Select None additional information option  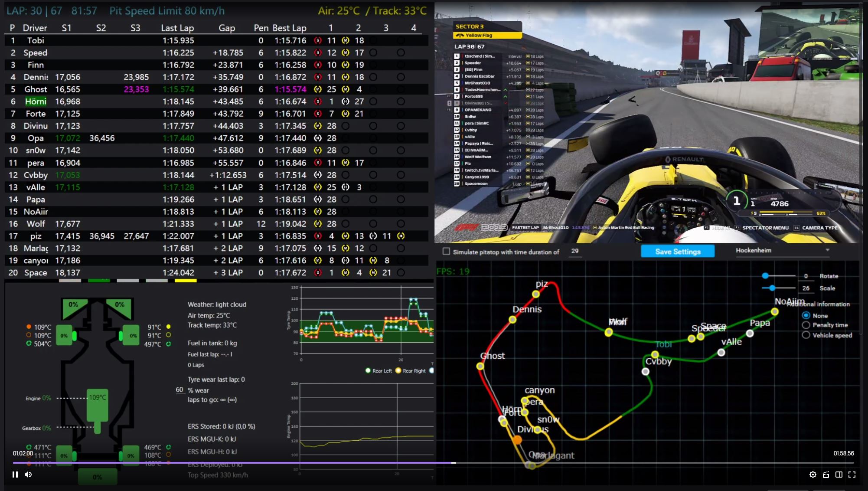[x=806, y=315]
